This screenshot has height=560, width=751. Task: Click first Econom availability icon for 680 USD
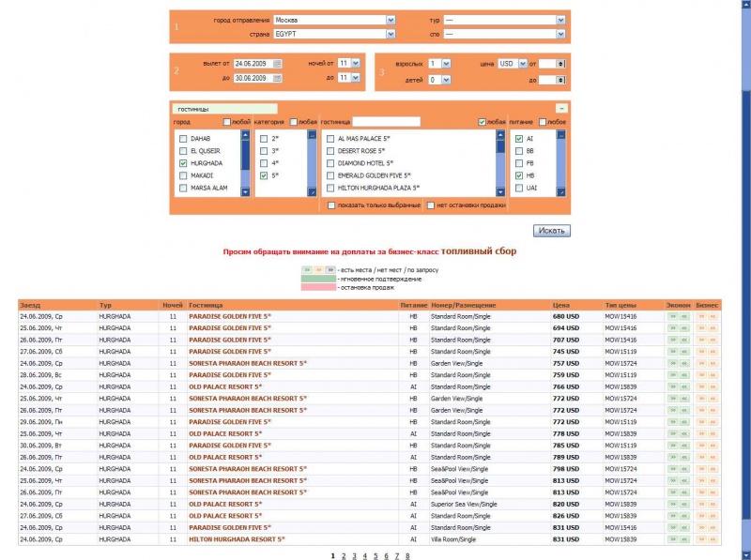pos(672,317)
